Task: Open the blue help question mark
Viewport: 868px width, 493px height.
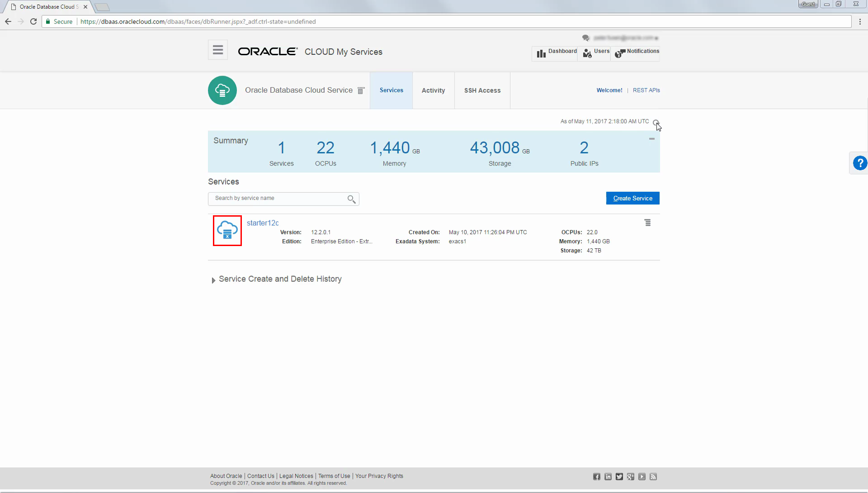Action: point(859,163)
